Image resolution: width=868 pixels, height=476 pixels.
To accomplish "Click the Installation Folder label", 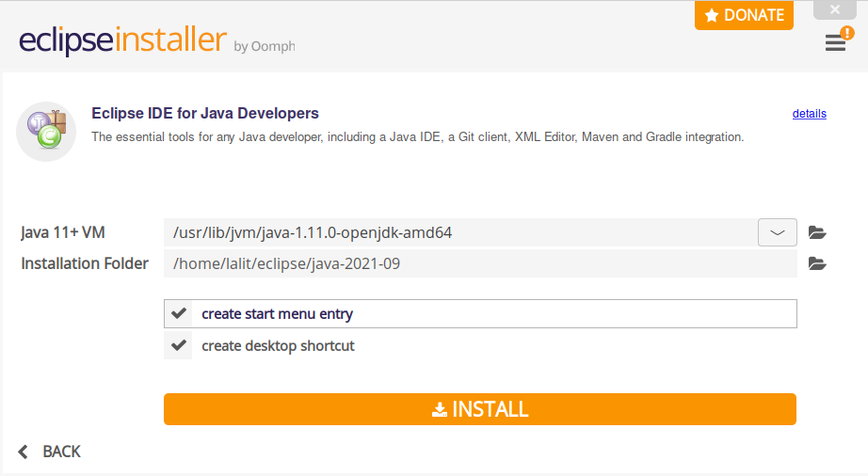I will click(85, 263).
